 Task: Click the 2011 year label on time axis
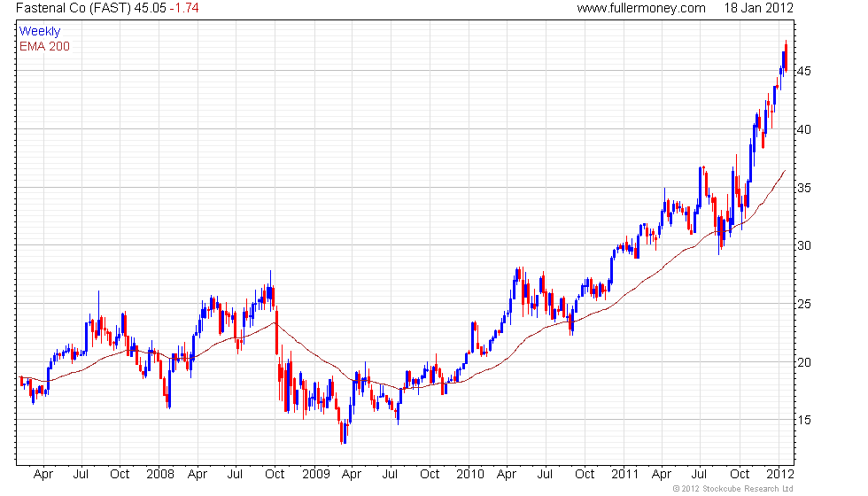pos(625,475)
